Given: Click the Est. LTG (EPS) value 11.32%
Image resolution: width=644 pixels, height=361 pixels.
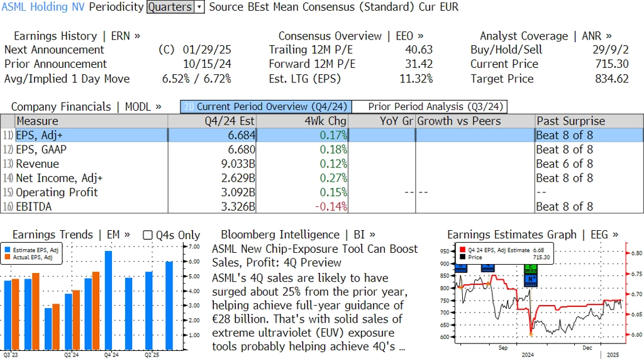Looking at the screenshot, I should tap(416, 79).
